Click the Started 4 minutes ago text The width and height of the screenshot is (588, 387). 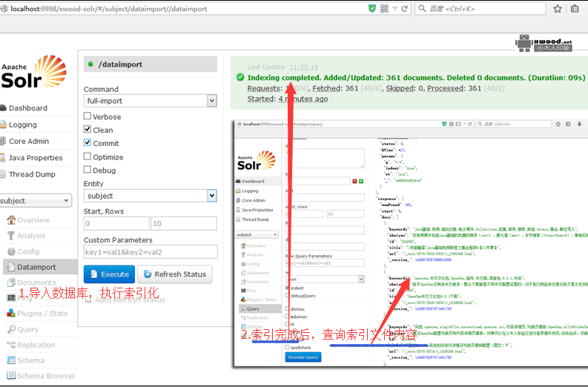click(288, 99)
